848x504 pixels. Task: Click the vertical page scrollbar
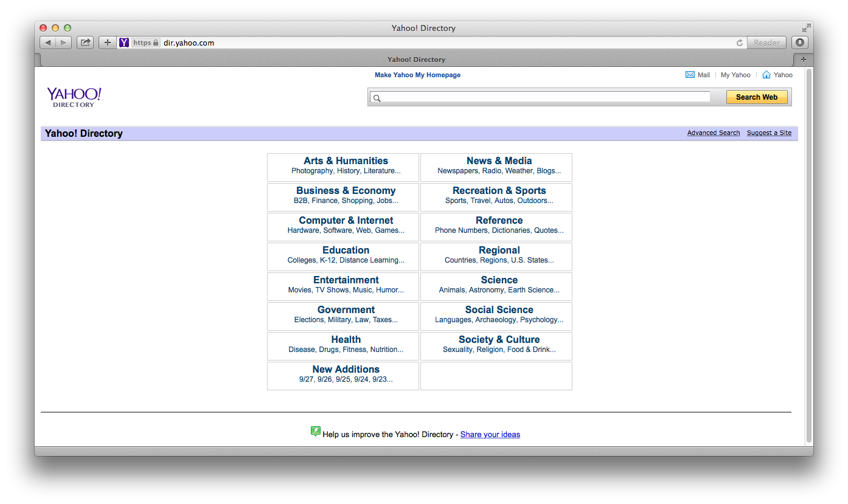click(x=809, y=255)
